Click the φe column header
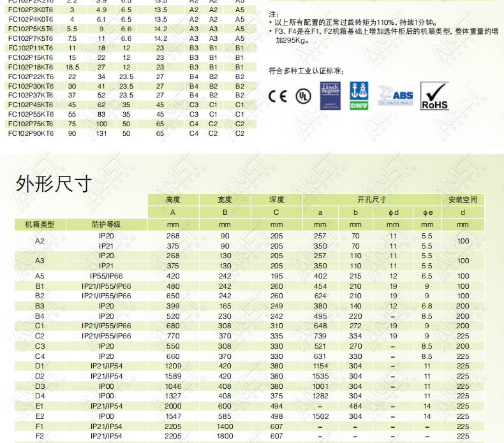Image resolution: width=504 pixels, height=443 pixels. tap(428, 213)
